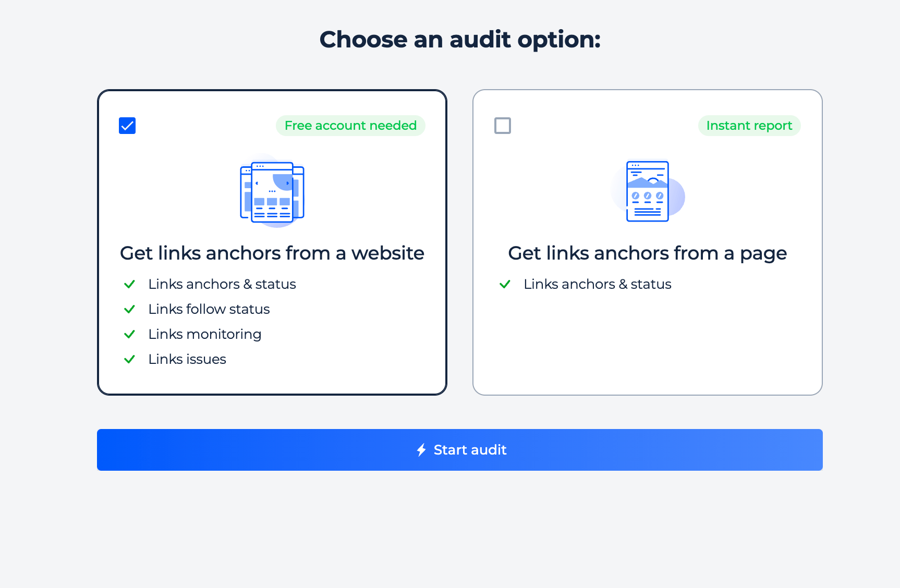Click the Free account needed badge
The width and height of the screenshot is (900, 588).
[350, 126]
